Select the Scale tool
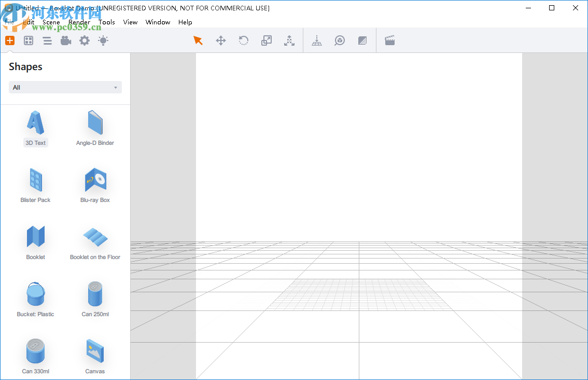588x380 pixels. click(x=267, y=40)
